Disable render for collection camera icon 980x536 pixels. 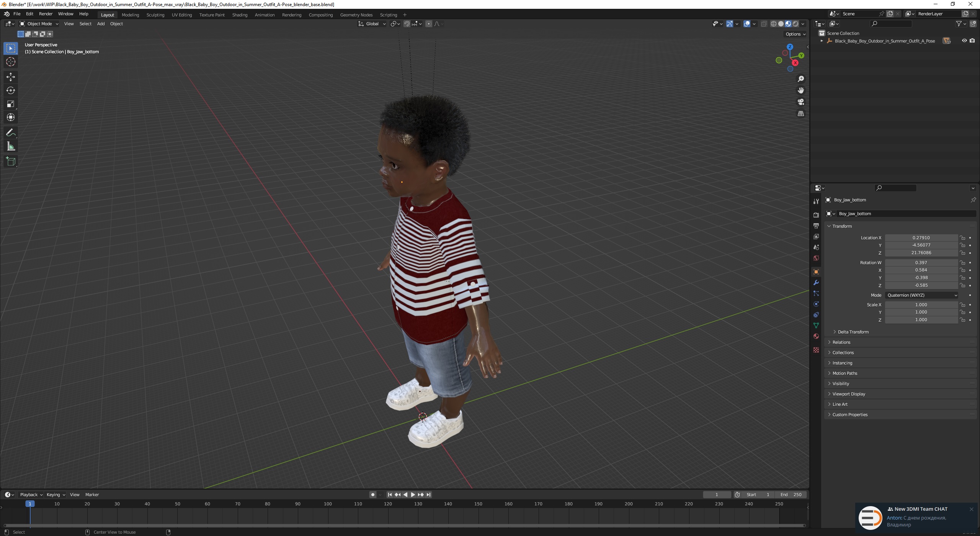(x=972, y=41)
